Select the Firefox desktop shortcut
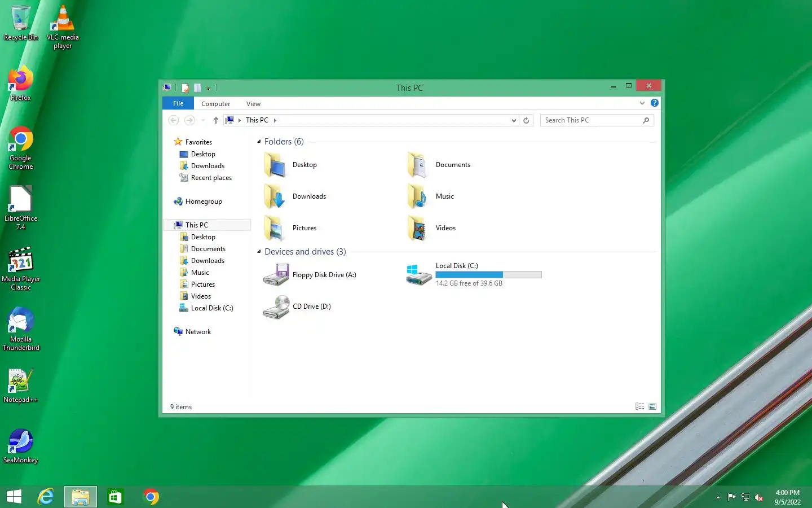The width and height of the screenshot is (812, 508). pyautogui.click(x=21, y=84)
